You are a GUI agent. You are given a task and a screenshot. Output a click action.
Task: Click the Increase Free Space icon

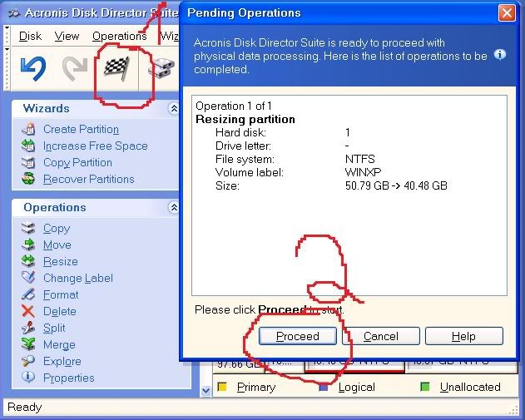pyautogui.click(x=28, y=146)
